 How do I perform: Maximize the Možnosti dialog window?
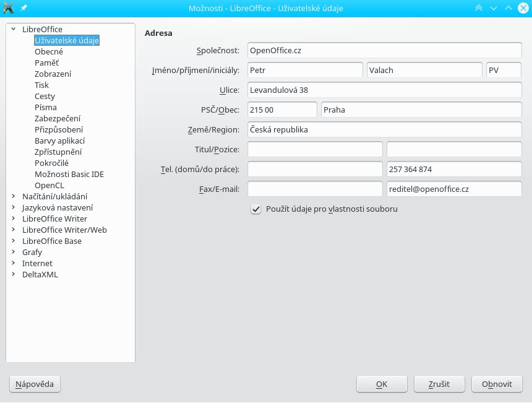[508, 8]
